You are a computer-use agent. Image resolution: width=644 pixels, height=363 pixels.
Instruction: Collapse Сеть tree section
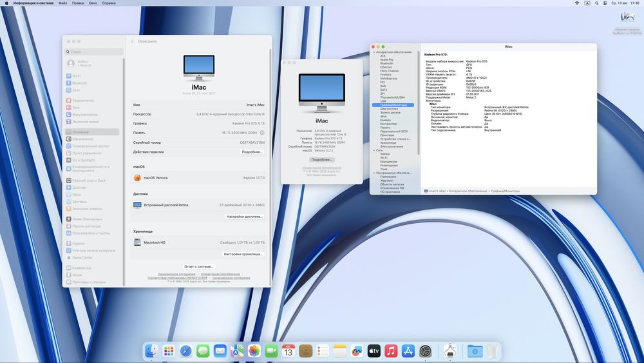374,150
